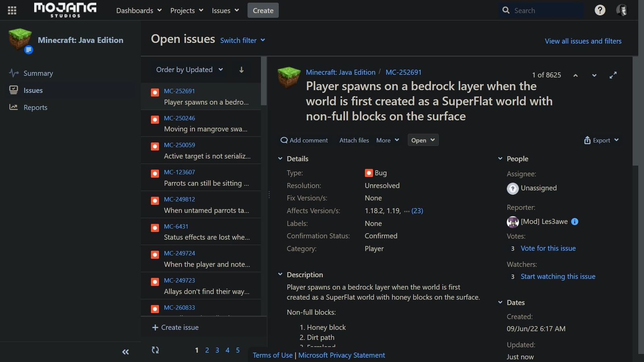The height and width of the screenshot is (362, 644).
Task: Go to page 3 of the issue list
Action: 217,350
